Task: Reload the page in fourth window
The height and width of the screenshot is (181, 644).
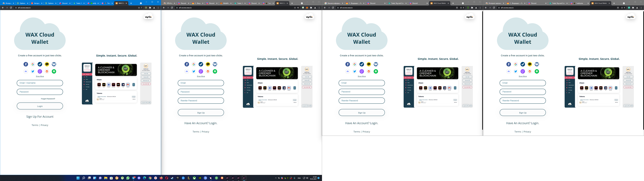Action: pos(494,8)
